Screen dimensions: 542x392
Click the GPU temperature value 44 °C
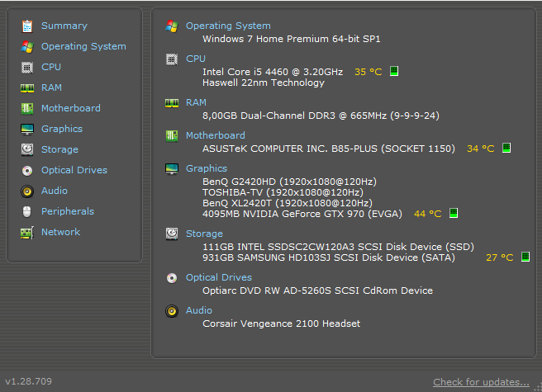pyautogui.click(x=428, y=214)
